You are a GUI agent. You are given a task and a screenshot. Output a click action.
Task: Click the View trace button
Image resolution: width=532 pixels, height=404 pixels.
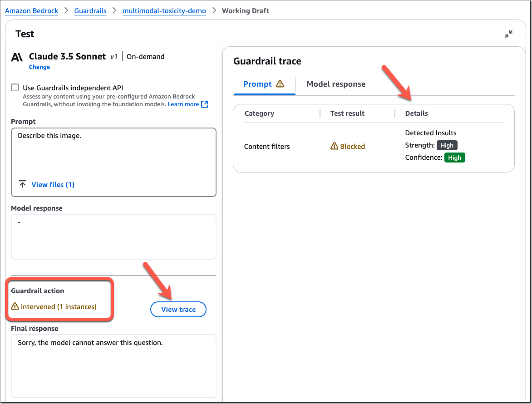[178, 310]
